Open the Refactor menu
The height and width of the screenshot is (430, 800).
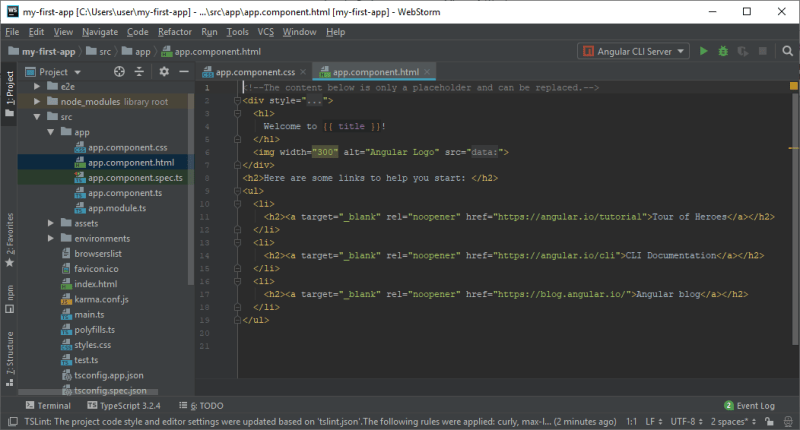pos(174,32)
